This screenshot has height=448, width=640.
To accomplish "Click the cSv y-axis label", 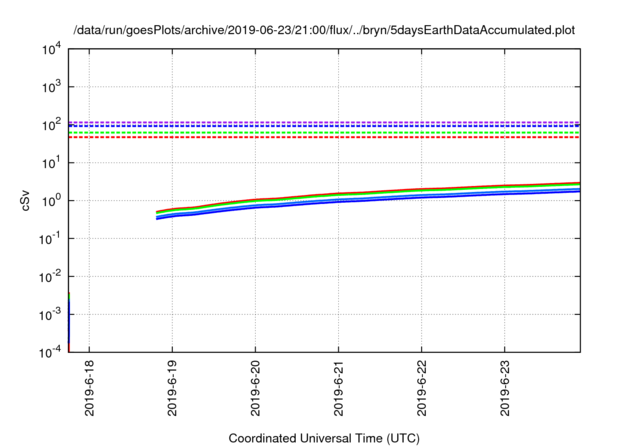I will pyautogui.click(x=25, y=200).
